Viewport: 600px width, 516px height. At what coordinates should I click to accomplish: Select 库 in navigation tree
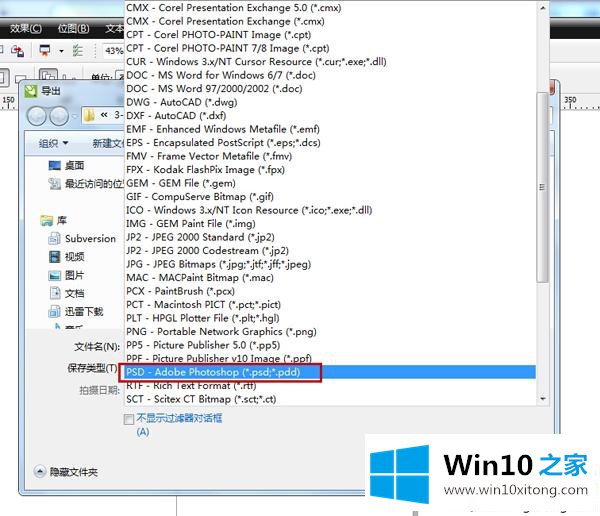click(53, 220)
